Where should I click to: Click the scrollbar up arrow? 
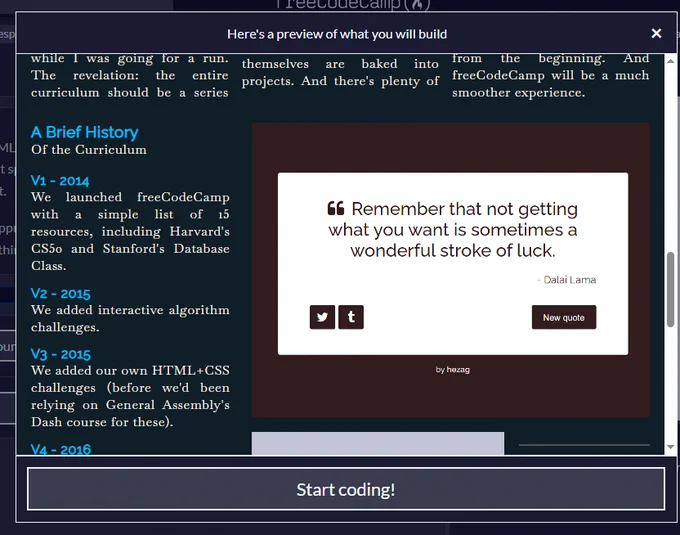[x=670, y=61]
